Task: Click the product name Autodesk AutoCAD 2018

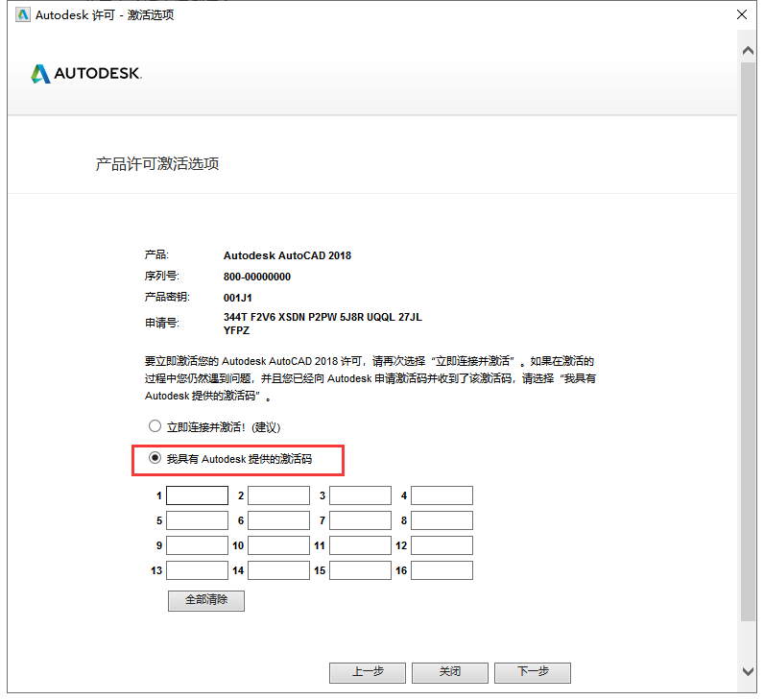Action: [287, 255]
